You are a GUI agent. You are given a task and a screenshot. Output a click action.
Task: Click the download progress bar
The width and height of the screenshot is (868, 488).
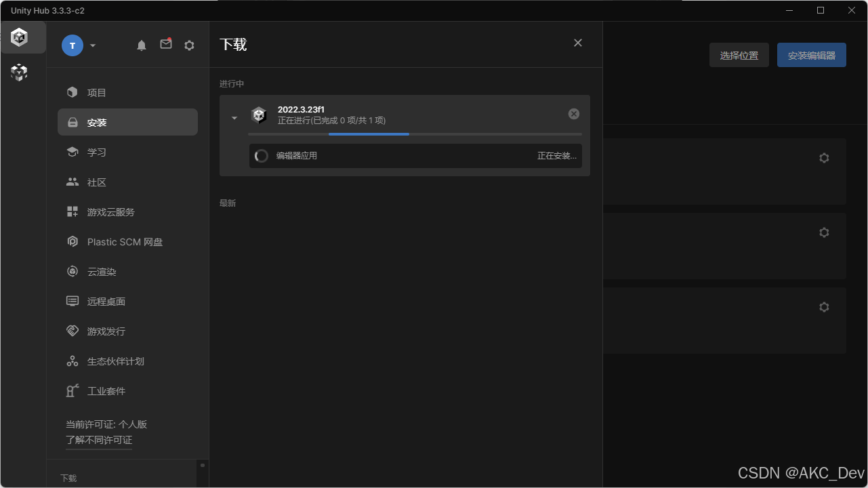coord(415,134)
